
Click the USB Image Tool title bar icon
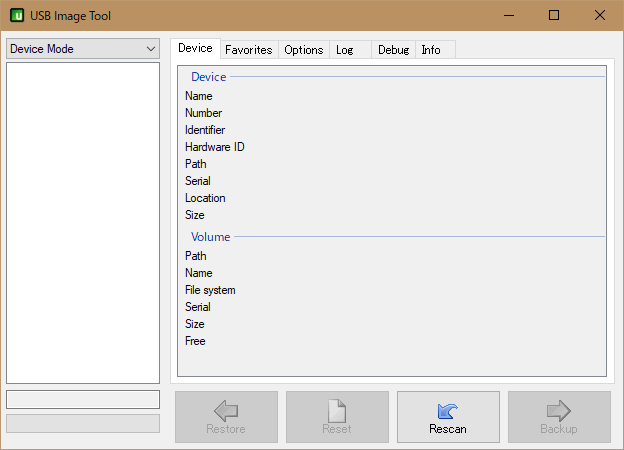pos(17,15)
